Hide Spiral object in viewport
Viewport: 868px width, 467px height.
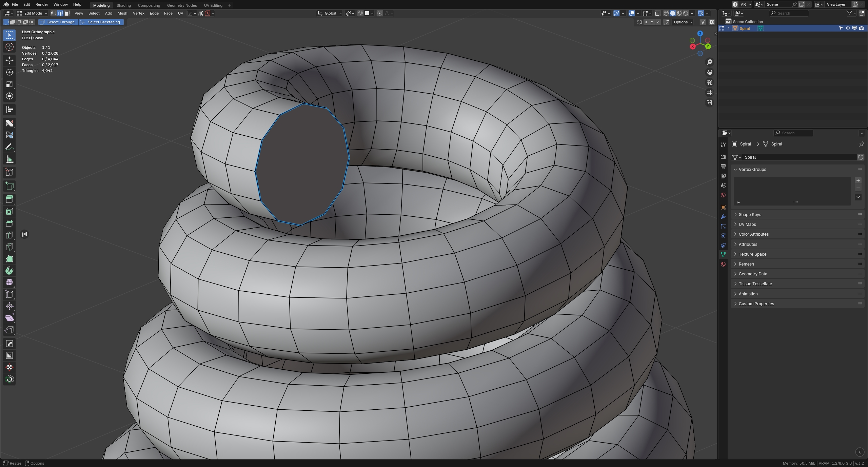(x=848, y=28)
